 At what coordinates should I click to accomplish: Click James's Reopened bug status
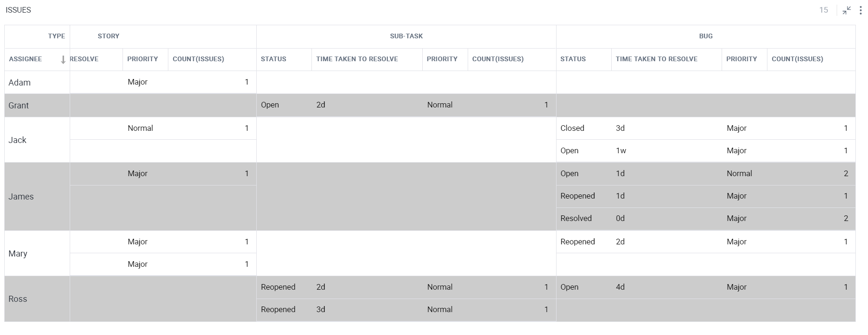(x=578, y=196)
